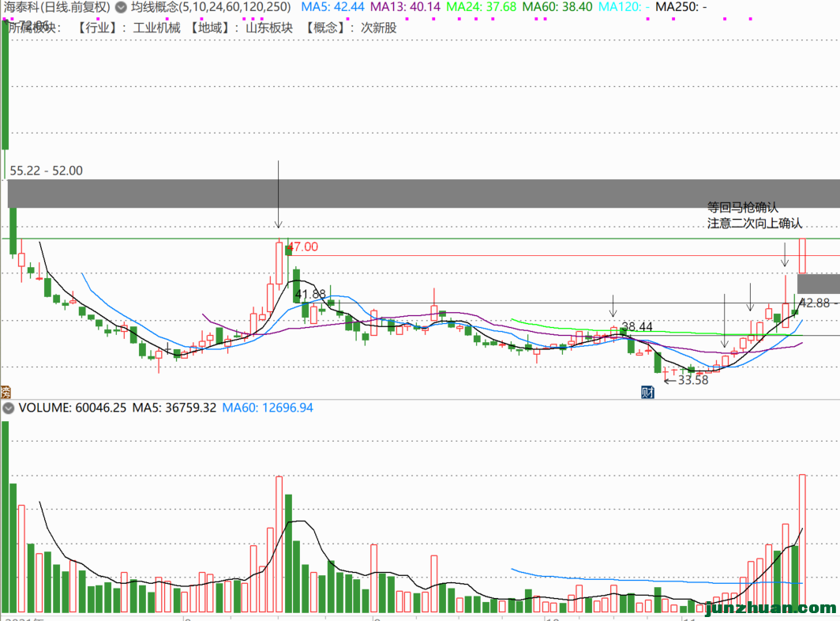
Task: Click the 均线概念(5,10,24,60,120,250) indicator name
Action: pos(211,7)
